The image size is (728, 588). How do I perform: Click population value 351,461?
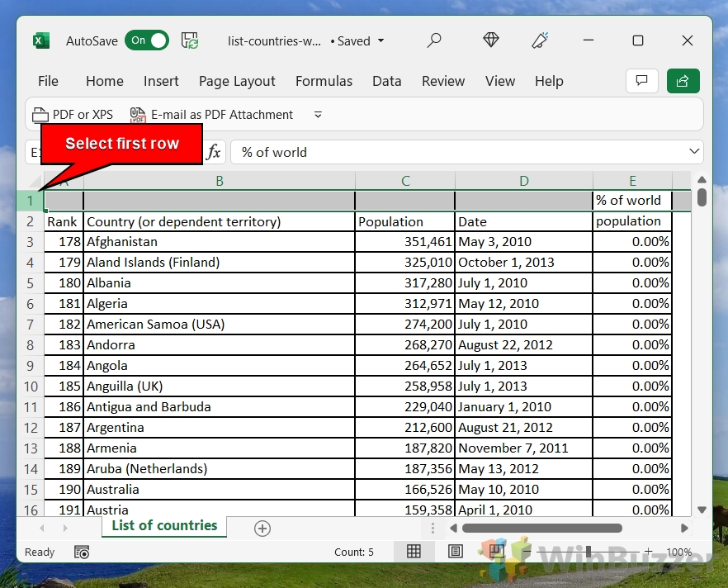(404, 242)
